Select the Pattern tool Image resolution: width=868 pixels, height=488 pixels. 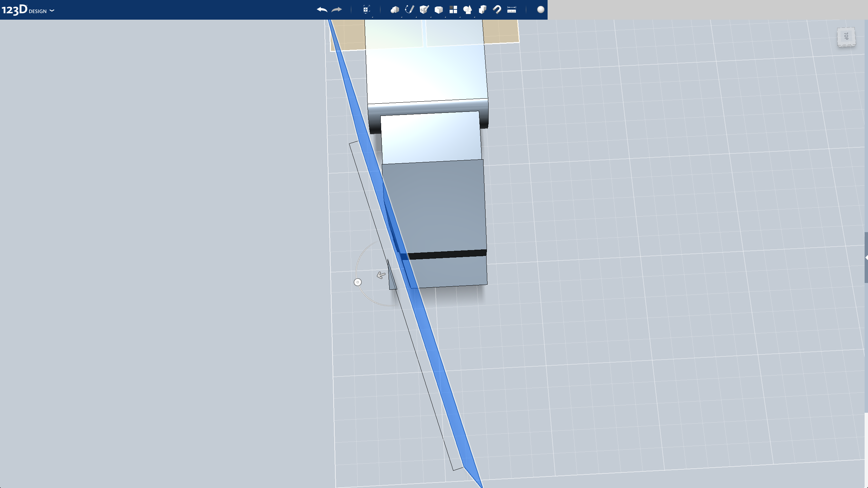tap(453, 9)
